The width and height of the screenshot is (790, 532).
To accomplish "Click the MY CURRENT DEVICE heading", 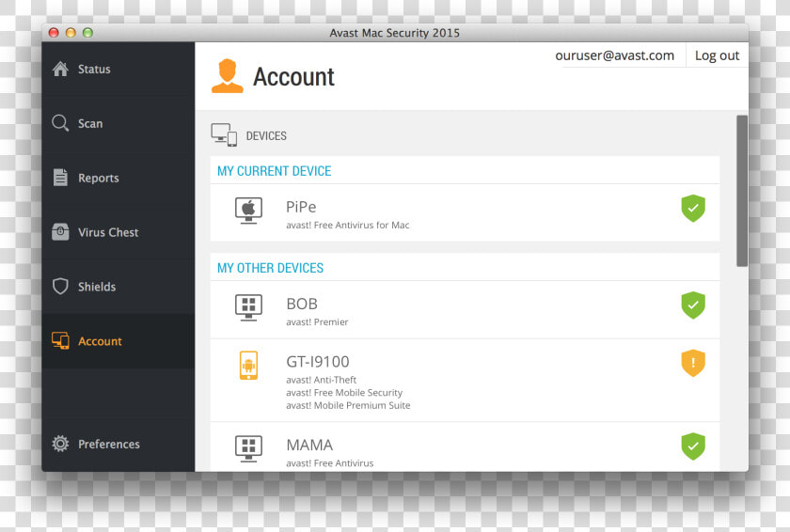I will pyautogui.click(x=274, y=171).
